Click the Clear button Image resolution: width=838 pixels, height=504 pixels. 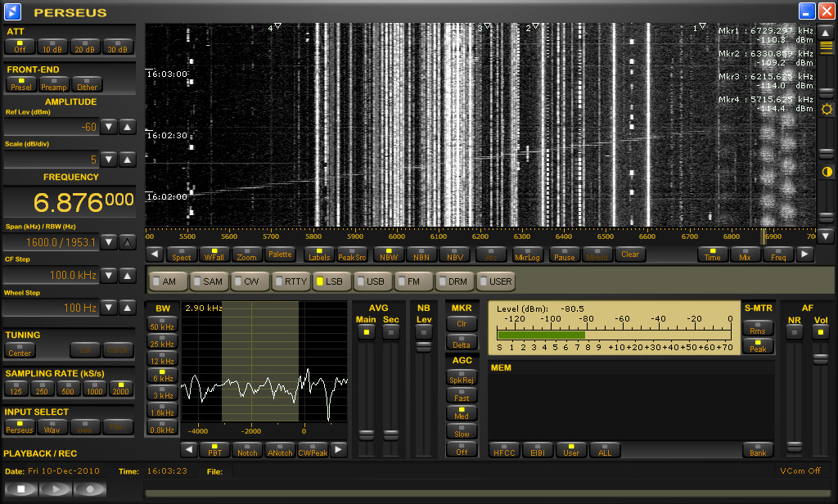(x=630, y=254)
